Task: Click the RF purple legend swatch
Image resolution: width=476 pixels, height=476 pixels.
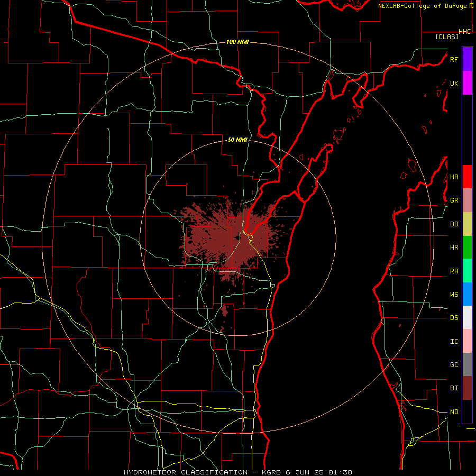Action: pyautogui.click(x=467, y=59)
